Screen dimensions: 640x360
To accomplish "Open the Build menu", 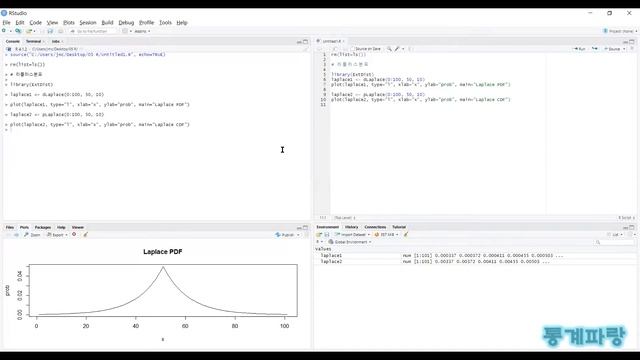I will [107, 22].
